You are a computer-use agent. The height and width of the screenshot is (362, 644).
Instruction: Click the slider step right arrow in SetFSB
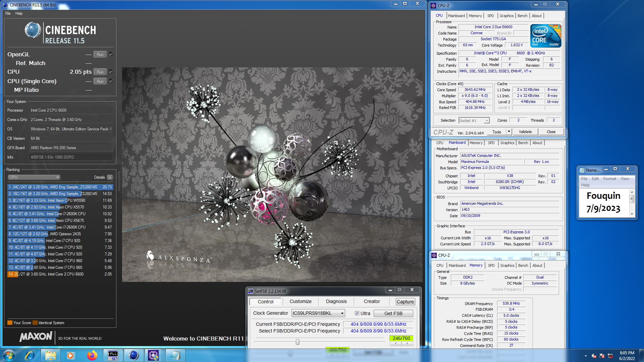tap(407, 344)
